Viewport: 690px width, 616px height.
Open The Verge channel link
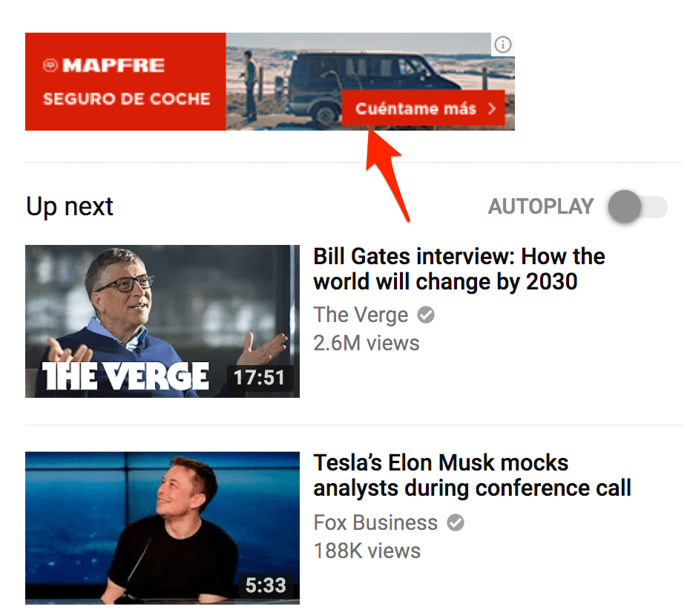point(361,315)
